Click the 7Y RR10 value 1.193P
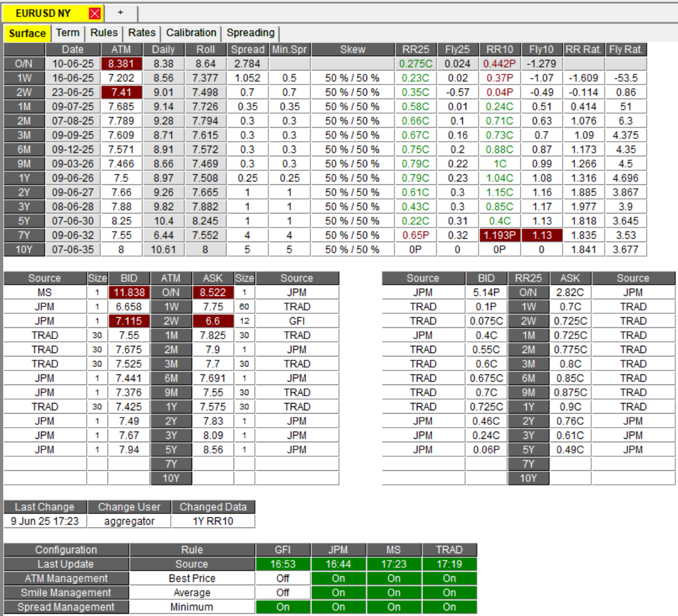Image resolution: width=678 pixels, height=616 pixels. pyautogui.click(x=499, y=235)
